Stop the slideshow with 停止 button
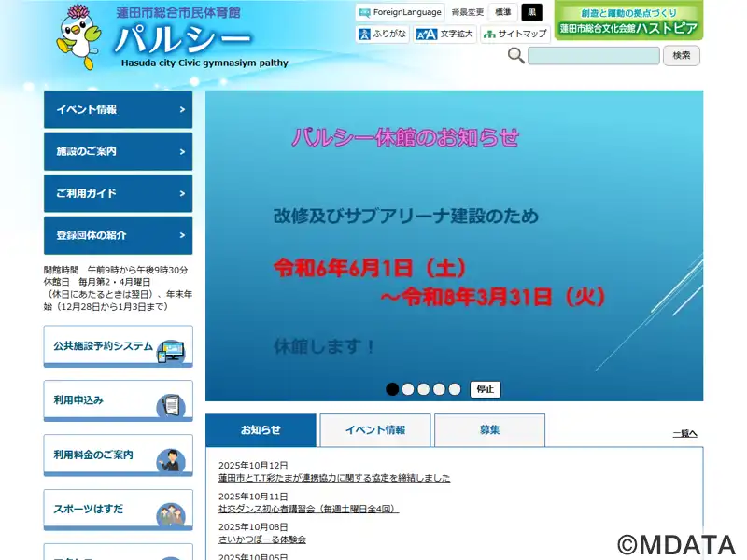This screenshot has width=747, height=560. pyautogui.click(x=485, y=389)
